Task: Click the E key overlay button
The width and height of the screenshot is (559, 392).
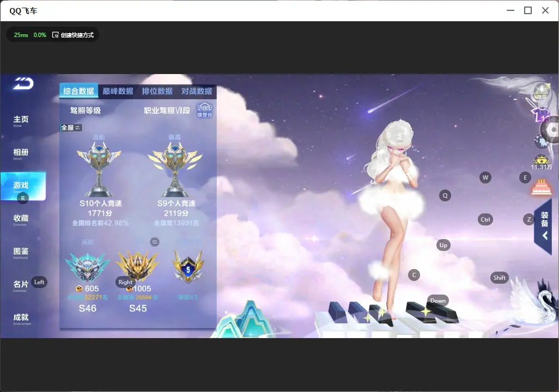Action: 525,177
